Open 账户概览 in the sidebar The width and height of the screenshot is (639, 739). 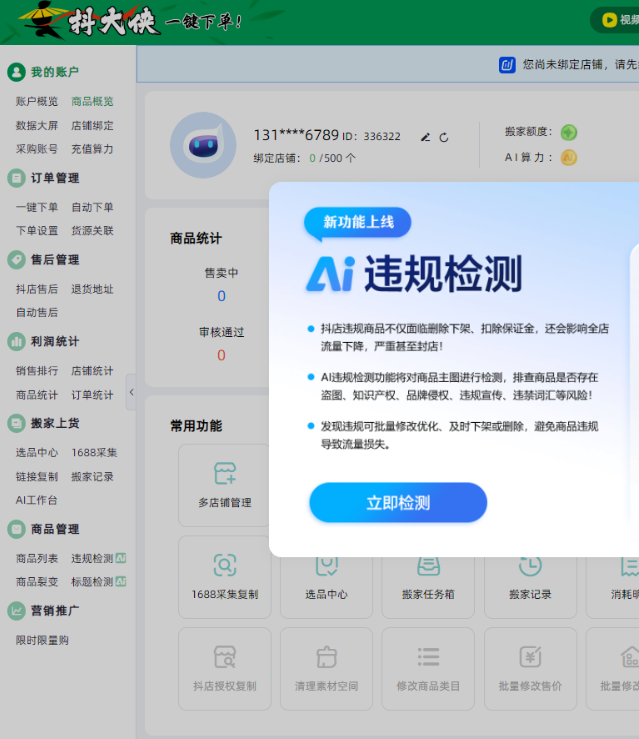(x=37, y=101)
